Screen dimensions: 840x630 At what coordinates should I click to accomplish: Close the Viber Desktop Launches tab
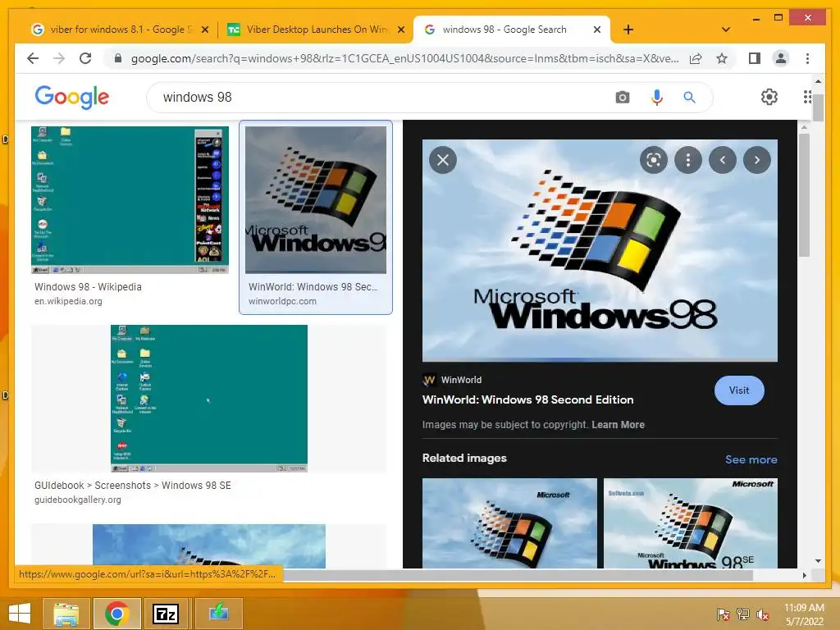tap(400, 30)
